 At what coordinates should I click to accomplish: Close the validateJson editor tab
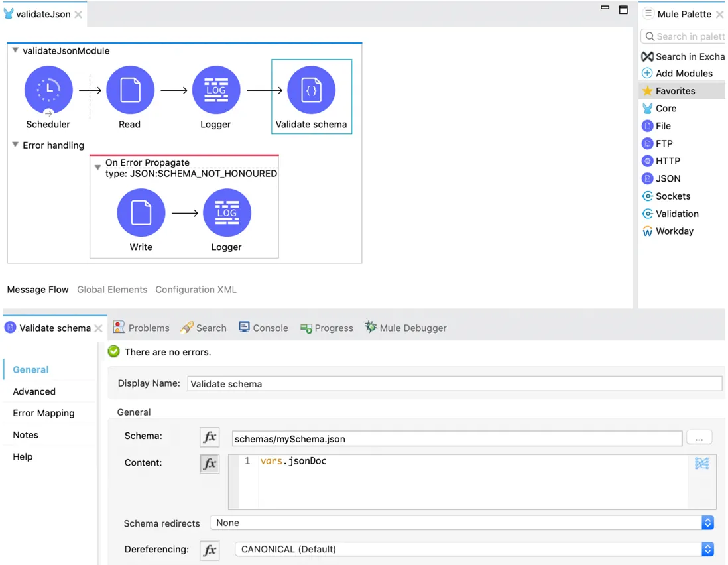(x=78, y=15)
